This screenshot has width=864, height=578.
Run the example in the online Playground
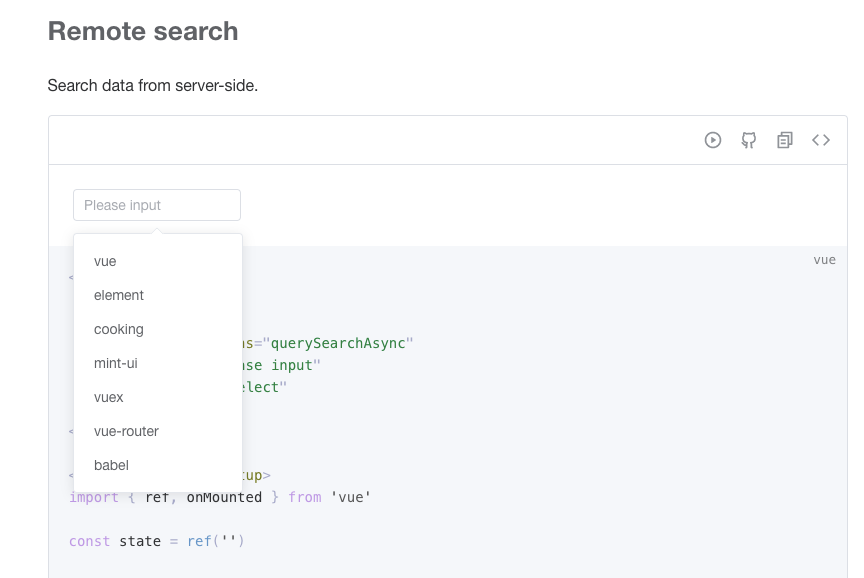(713, 140)
